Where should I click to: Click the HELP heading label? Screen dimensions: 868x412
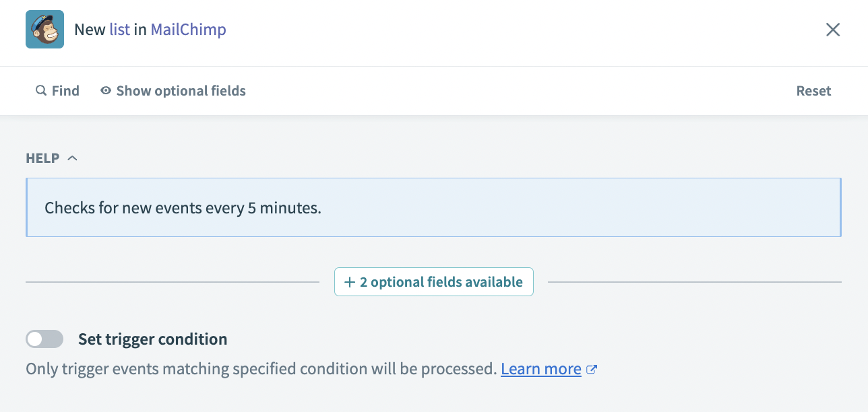[x=42, y=158]
